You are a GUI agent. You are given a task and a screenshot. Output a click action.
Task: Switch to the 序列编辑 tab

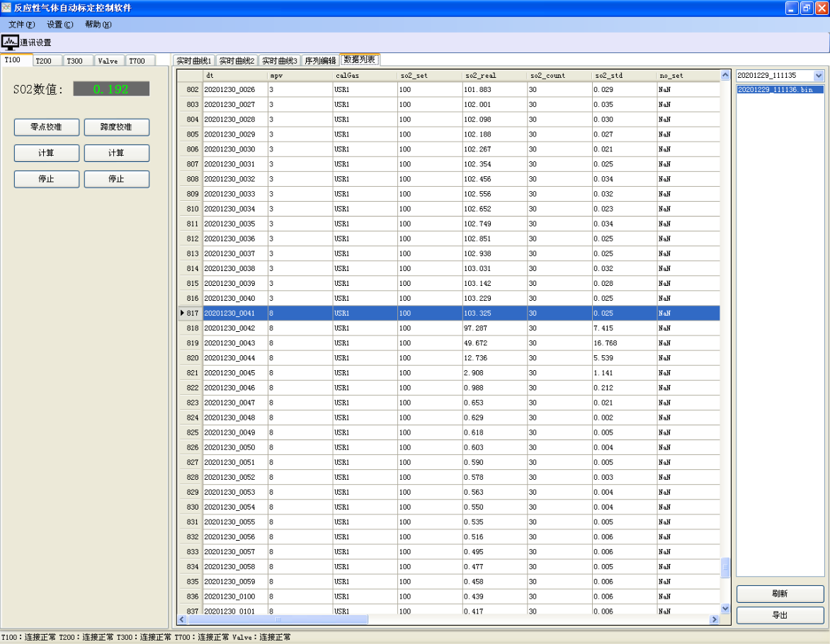pyautogui.click(x=320, y=61)
